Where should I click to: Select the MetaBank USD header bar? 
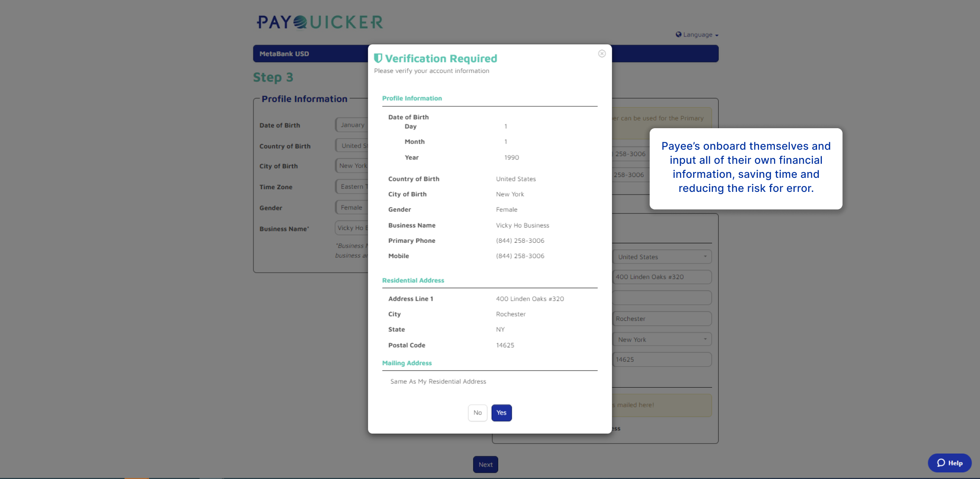pyautogui.click(x=311, y=54)
